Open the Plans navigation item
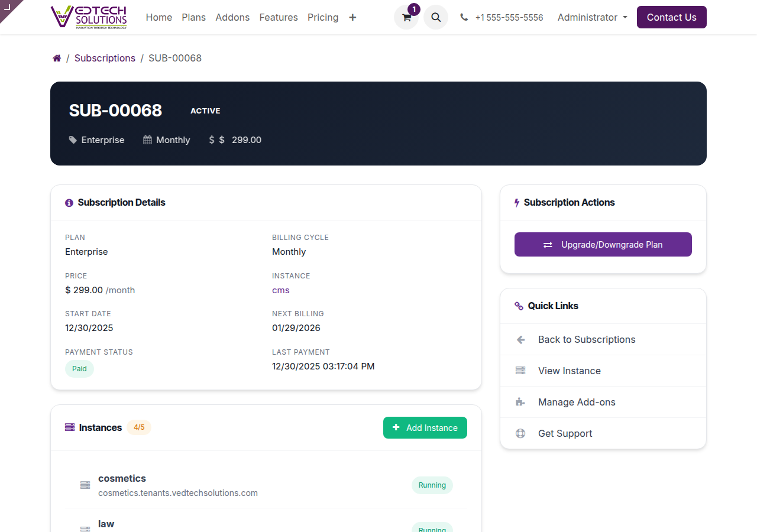This screenshot has width=757, height=532. (x=193, y=17)
